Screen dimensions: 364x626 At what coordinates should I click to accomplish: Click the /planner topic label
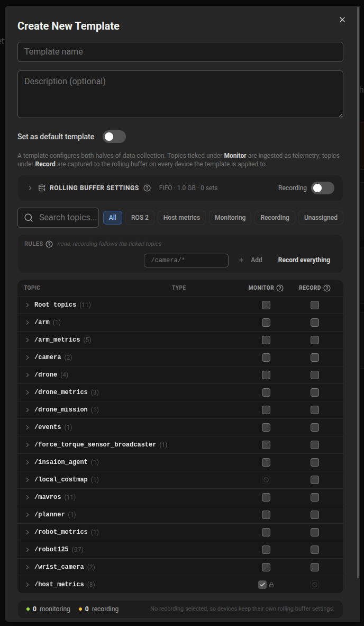pos(49,515)
